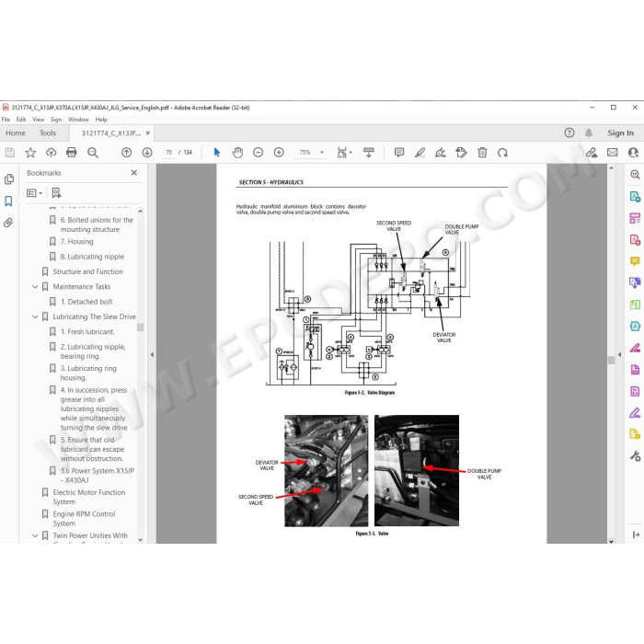Close the Bookmarks panel
644x644 pixels.
[x=134, y=173]
